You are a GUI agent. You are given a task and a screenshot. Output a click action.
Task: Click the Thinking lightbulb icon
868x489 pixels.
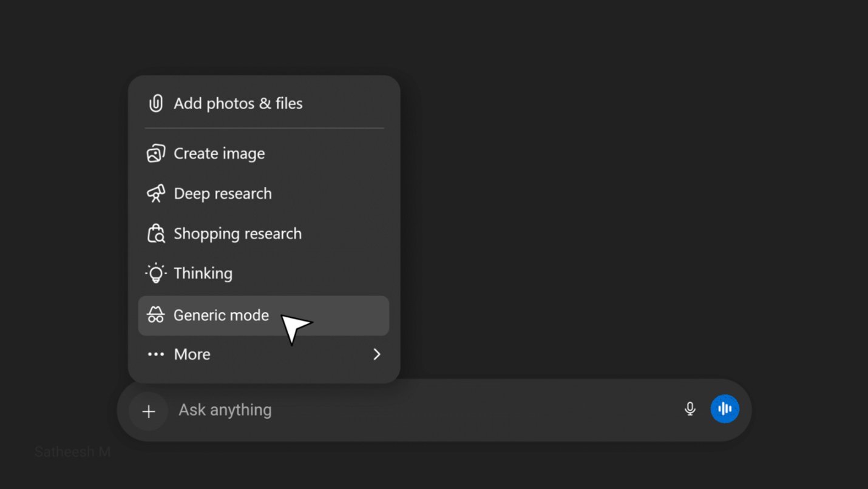(156, 274)
